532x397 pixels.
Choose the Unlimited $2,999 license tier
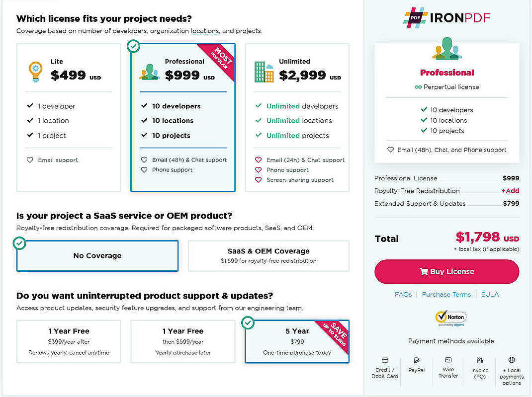[297, 117]
